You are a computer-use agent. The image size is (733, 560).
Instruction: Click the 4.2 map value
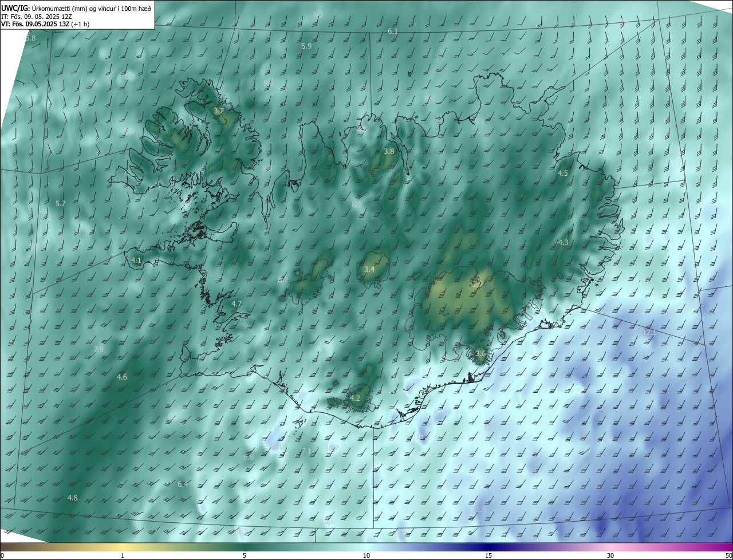(x=355, y=398)
